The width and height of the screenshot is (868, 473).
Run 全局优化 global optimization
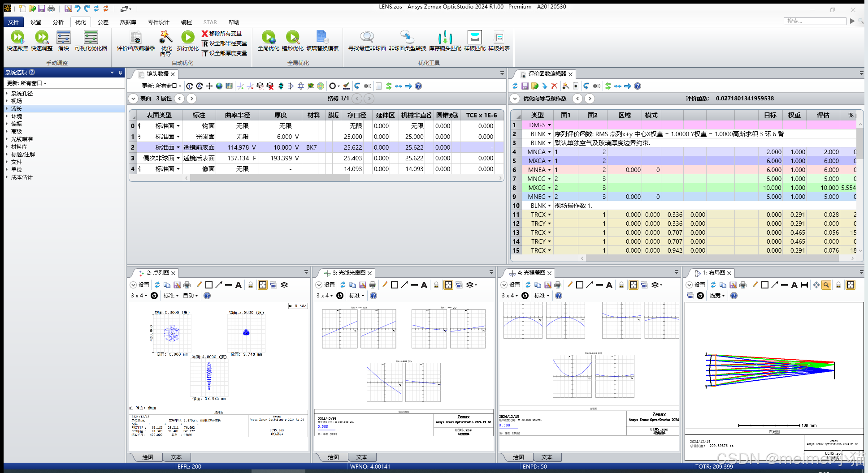click(x=269, y=41)
